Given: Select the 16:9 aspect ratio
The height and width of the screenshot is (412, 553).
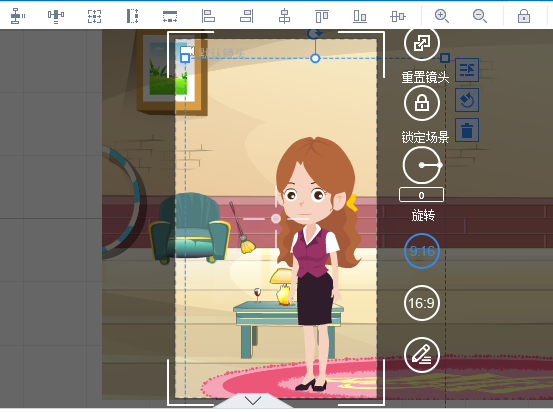Looking at the screenshot, I should click(x=422, y=303).
